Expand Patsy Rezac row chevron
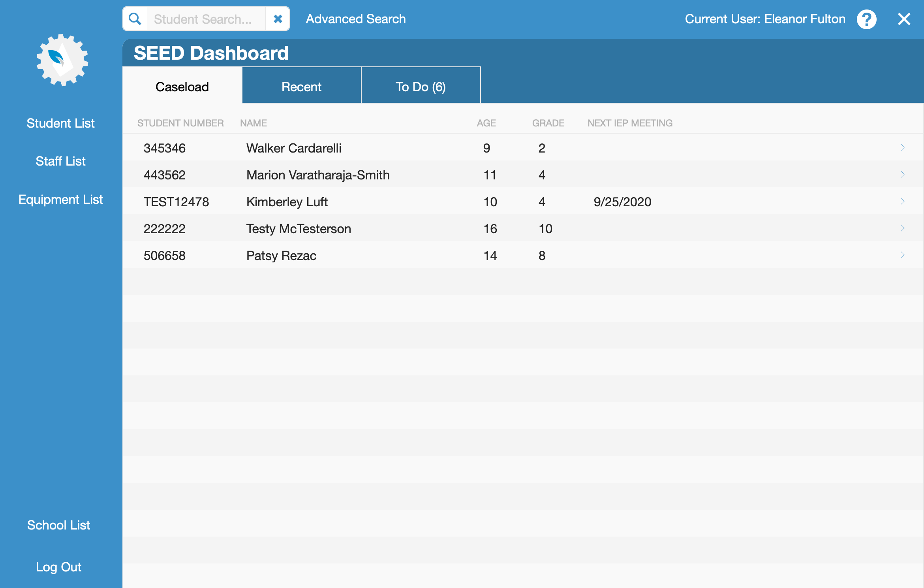The width and height of the screenshot is (924, 588). pyautogui.click(x=902, y=255)
